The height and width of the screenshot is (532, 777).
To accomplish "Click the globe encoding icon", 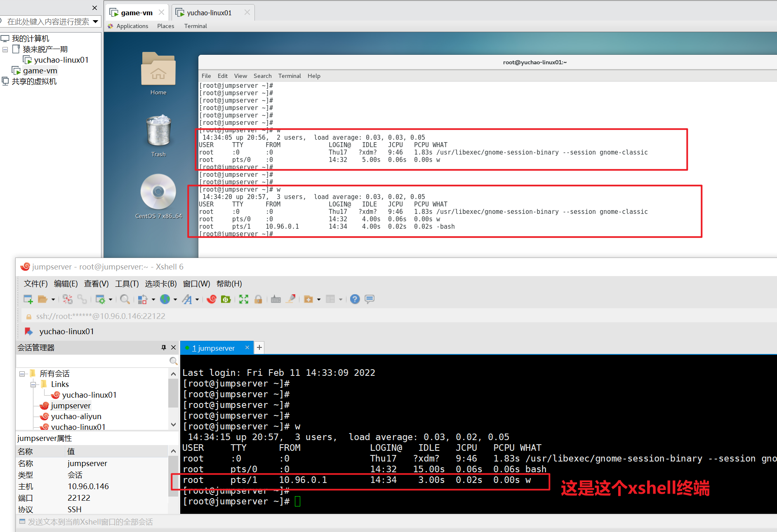I will 165,299.
